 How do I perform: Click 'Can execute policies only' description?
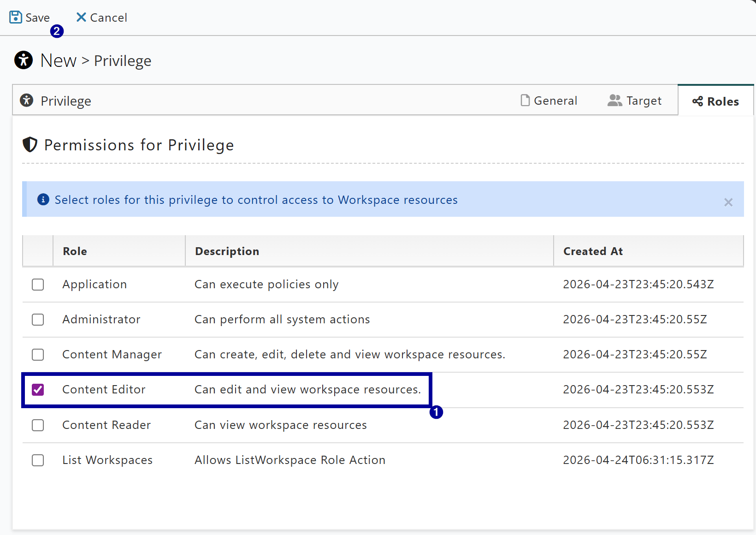pos(266,285)
